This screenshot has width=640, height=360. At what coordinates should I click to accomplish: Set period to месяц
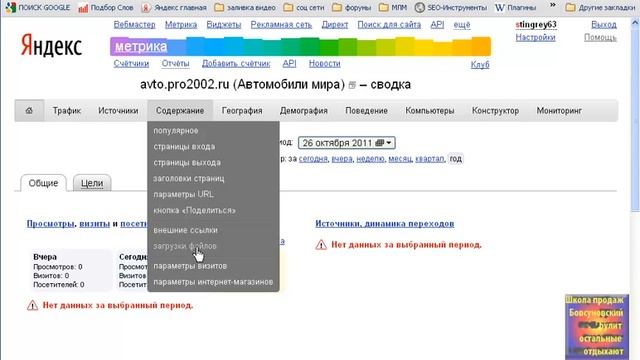coord(400,159)
